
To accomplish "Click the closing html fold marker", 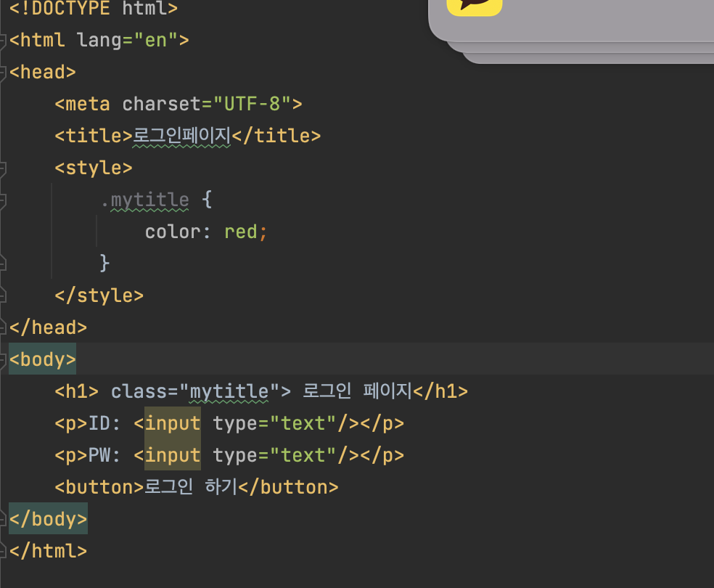I will pyautogui.click(x=3, y=551).
